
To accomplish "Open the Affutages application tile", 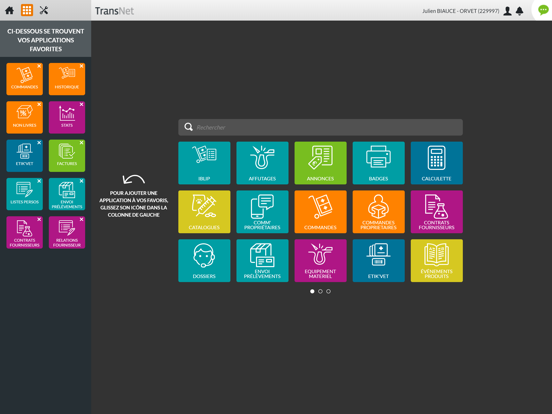I will [262, 163].
